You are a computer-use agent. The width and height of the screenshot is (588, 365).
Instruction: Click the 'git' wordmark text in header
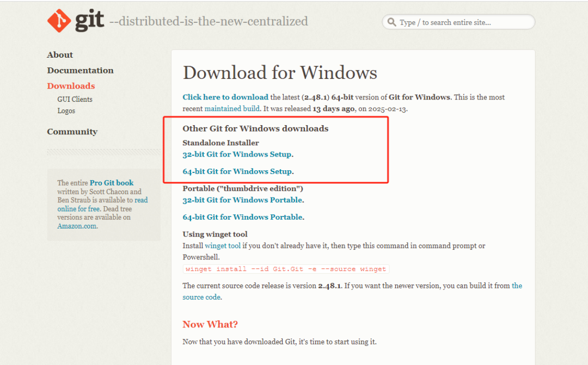90,21
